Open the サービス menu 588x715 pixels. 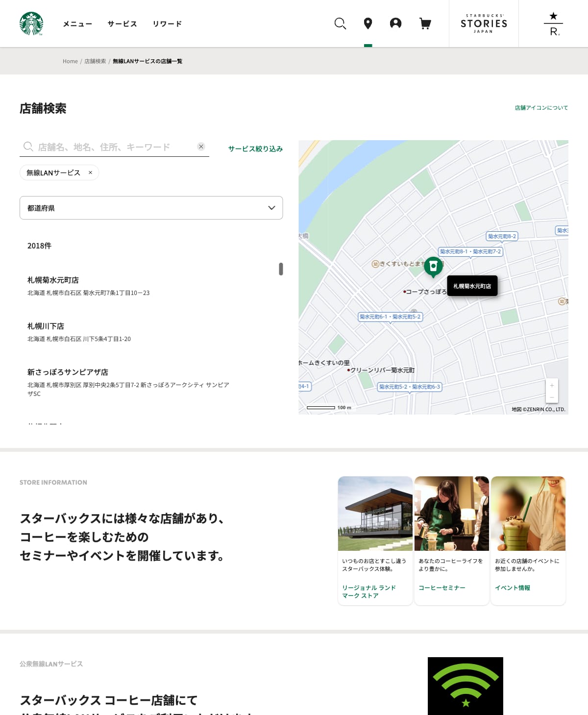pyautogui.click(x=122, y=24)
